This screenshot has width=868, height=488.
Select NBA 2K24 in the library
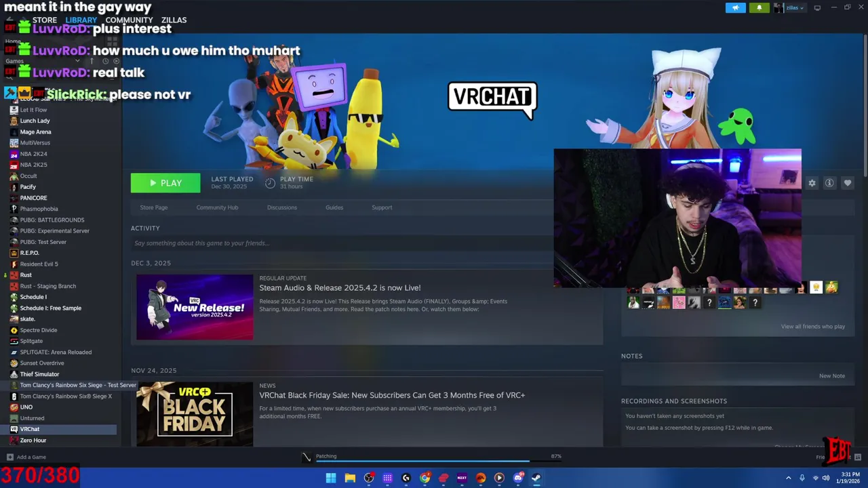coord(33,154)
